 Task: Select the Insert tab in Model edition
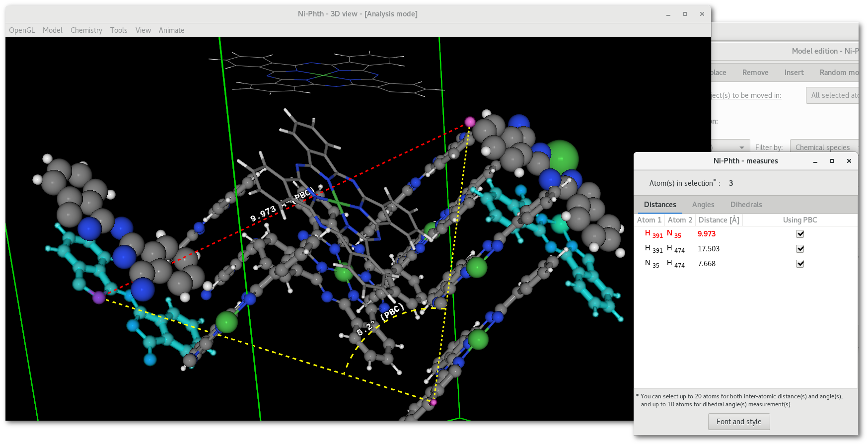tap(794, 73)
